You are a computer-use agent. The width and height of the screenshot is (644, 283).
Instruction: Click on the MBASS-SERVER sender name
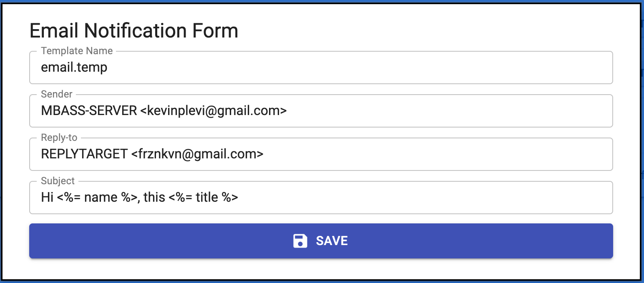(x=89, y=111)
